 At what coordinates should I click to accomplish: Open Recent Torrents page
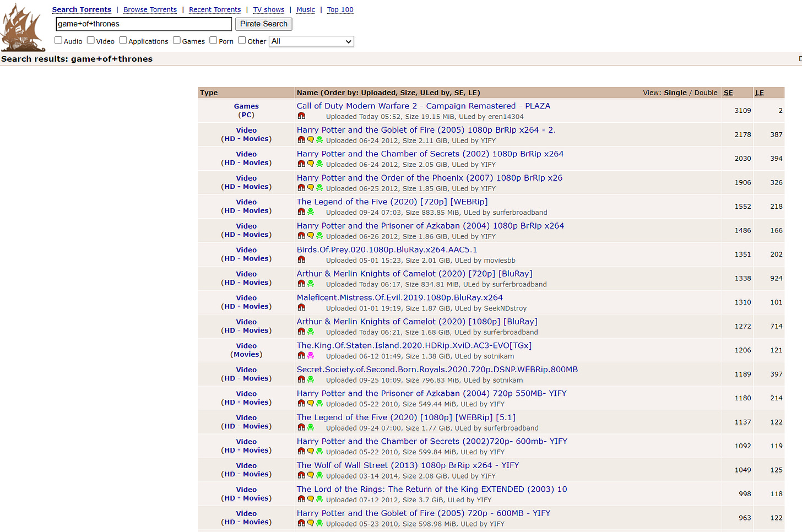tap(215, 10)
